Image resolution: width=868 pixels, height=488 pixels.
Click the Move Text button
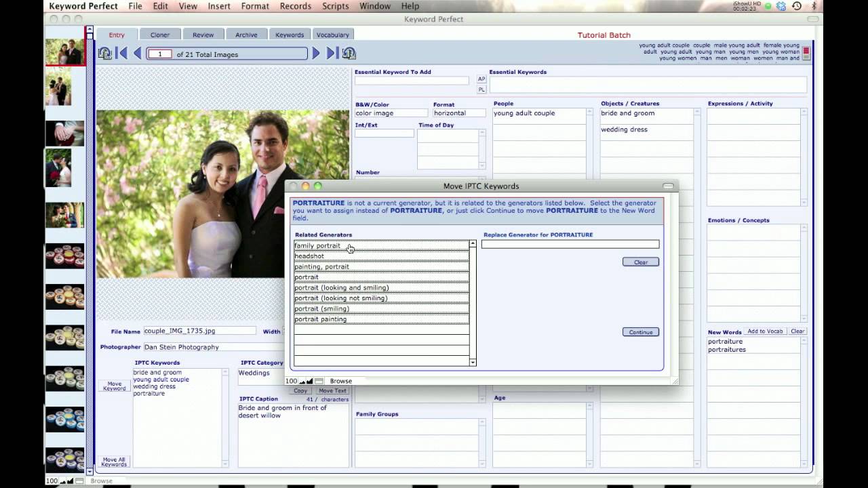[332, 390]
